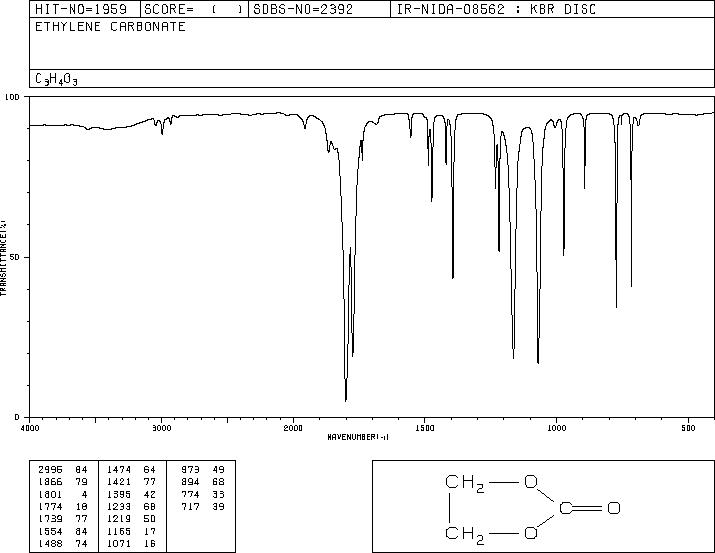Click the 1500 label on the wavenumber axis
This screenshot has width=715, height=553.
coord(425,428)
